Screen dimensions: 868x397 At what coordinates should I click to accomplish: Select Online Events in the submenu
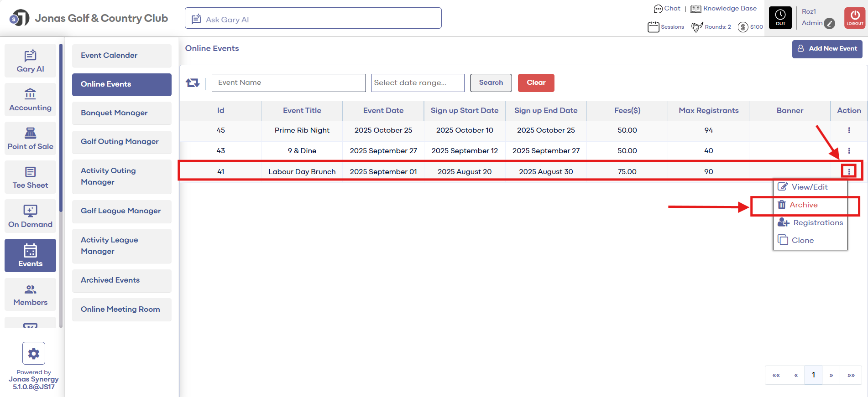tap(122, 84)
